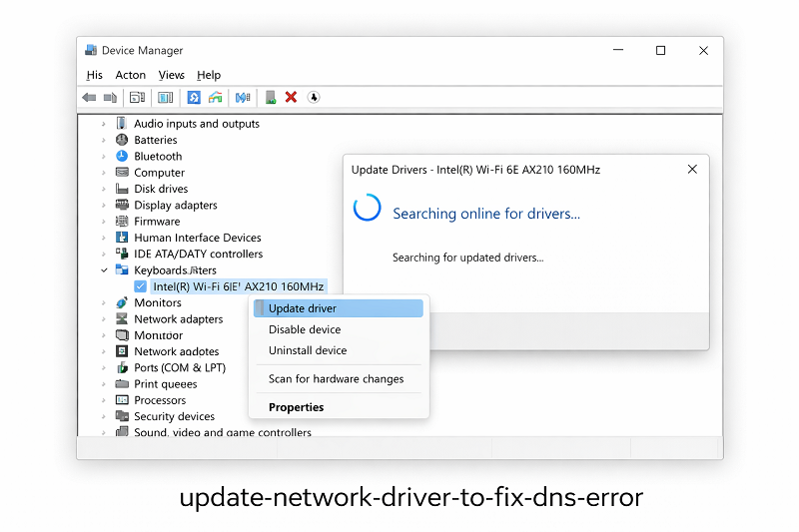Click the Audio inputs and outputs speaker icon
Image resolution: width=799 pixels, height=532 pixels.
click(121, 123)
